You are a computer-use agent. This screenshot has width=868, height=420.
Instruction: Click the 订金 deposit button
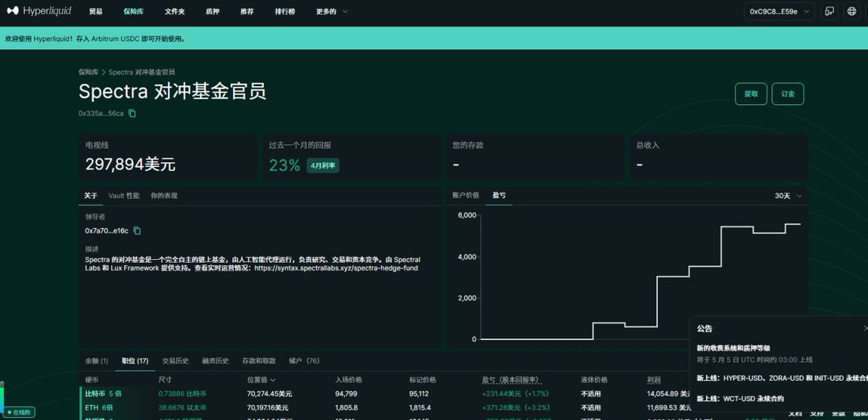(x=788, y=93)
